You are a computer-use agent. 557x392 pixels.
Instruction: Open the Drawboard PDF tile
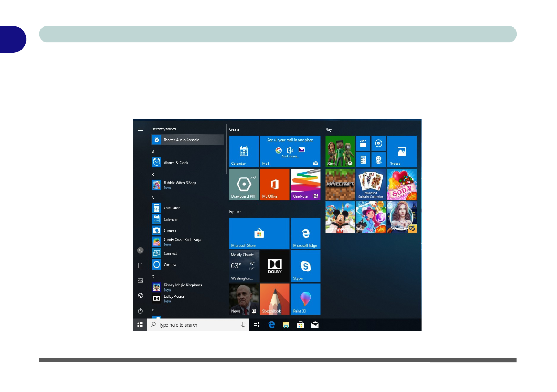pos(244,185)
